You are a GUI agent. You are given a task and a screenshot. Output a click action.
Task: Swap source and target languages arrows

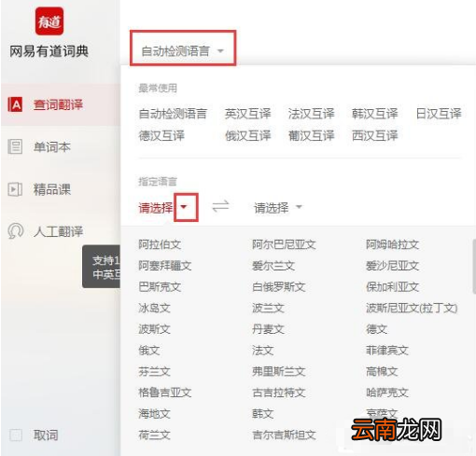tap(220, 206)
